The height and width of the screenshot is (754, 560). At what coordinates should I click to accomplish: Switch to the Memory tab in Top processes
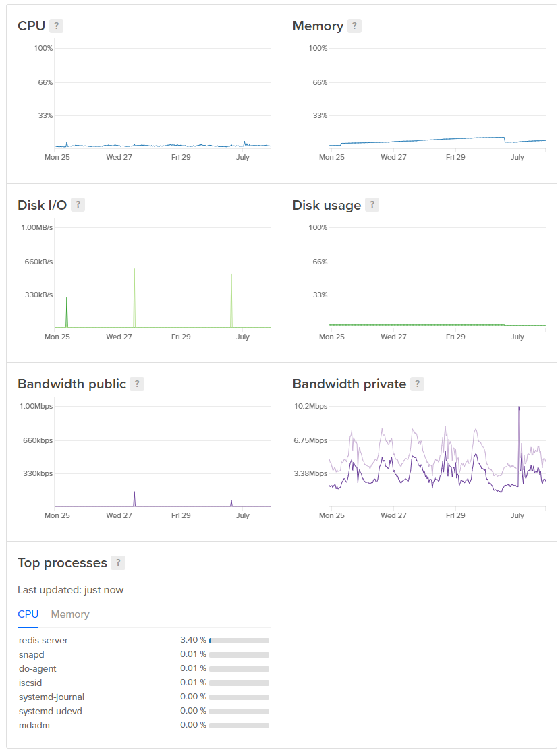[69, 614]
